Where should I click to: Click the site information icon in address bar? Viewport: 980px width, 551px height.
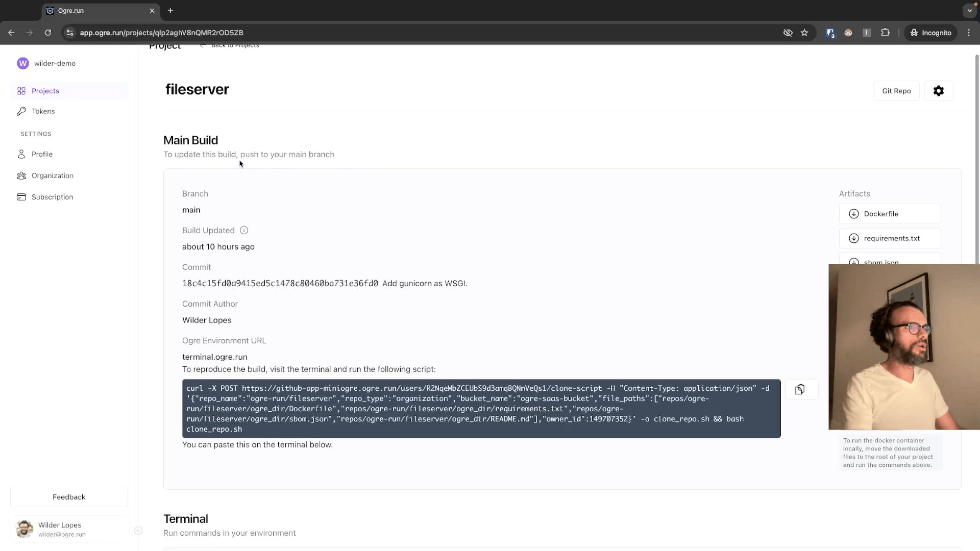coord(70,33)
